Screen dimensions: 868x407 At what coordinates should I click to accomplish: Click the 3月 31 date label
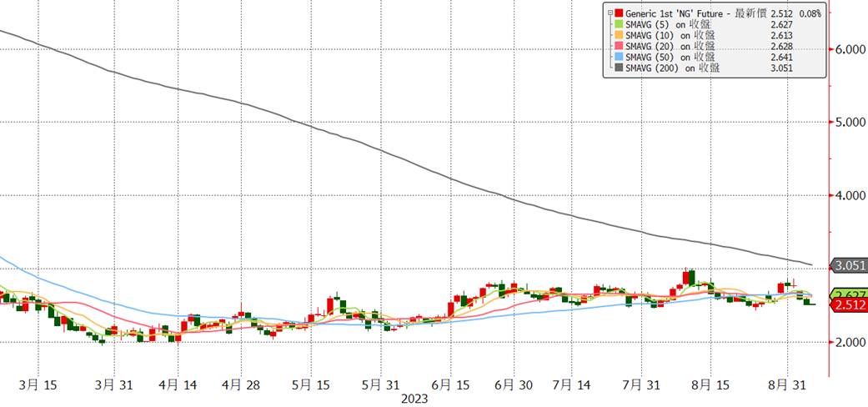pyautogui.click(x=114, y=385)
